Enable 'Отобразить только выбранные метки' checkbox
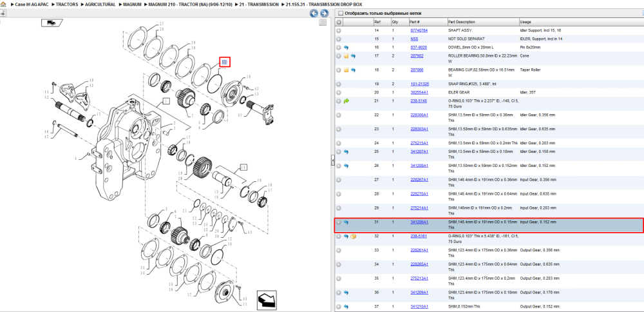644x312 pixels. [339, 13]
